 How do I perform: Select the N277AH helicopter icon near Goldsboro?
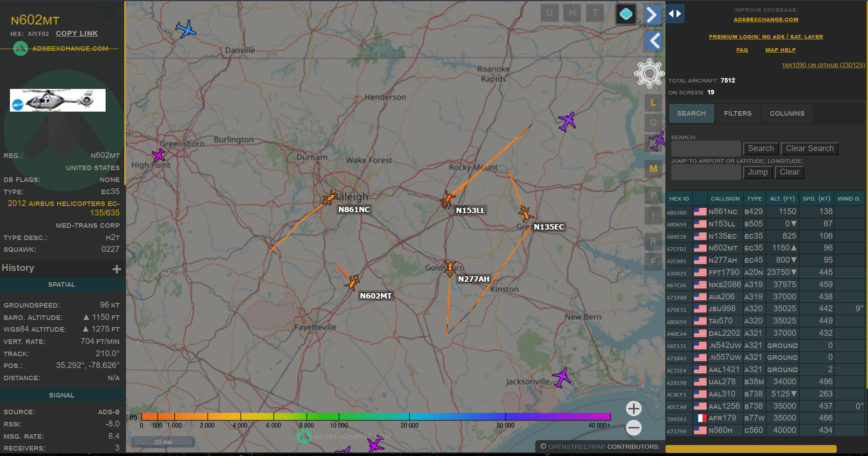pos(450,269)
